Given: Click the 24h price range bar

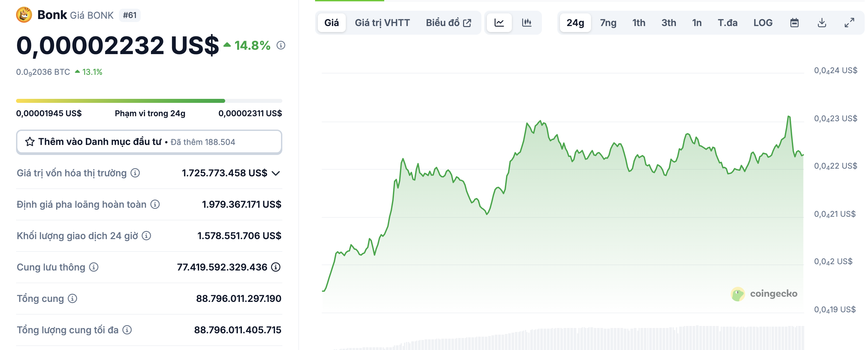Looking at the screenshot, I should [149, 101].
